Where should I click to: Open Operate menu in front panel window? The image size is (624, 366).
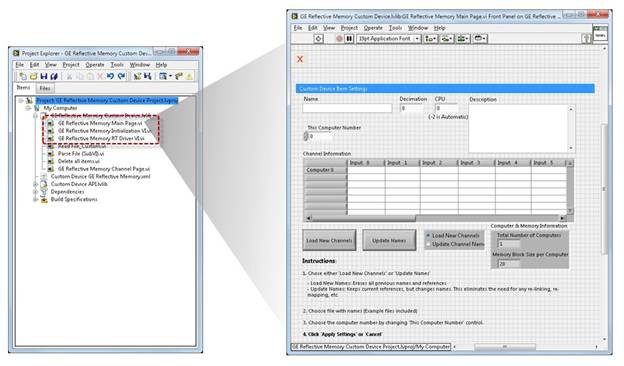(373, 28)
